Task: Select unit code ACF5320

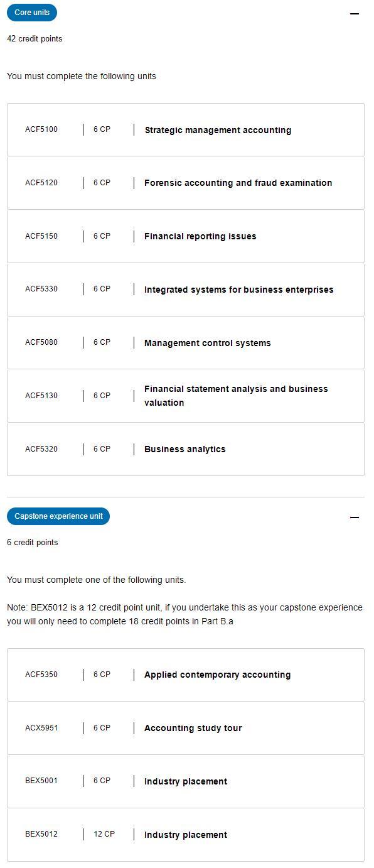Action: point(41,449)
